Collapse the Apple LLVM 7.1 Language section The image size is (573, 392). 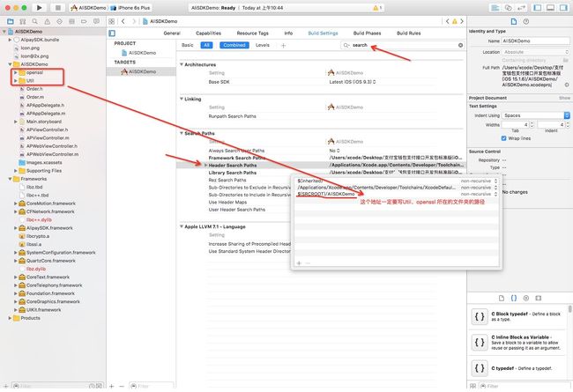182,227
